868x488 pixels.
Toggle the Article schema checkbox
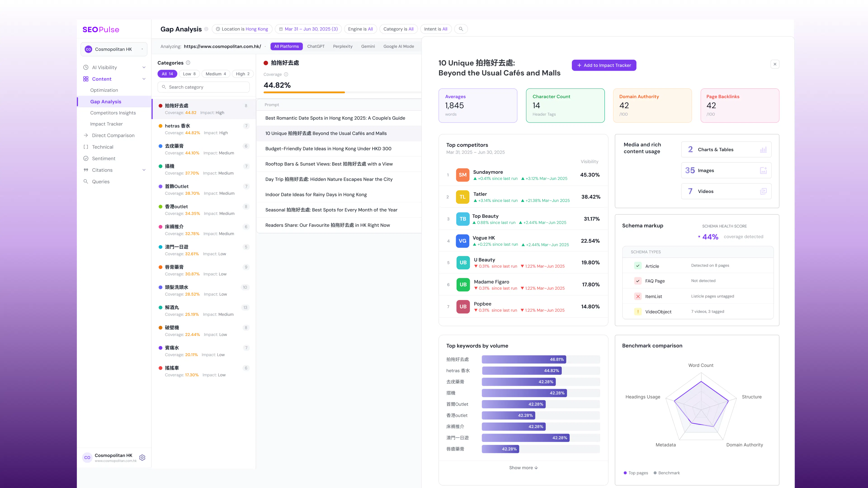[x=638, y=266]
